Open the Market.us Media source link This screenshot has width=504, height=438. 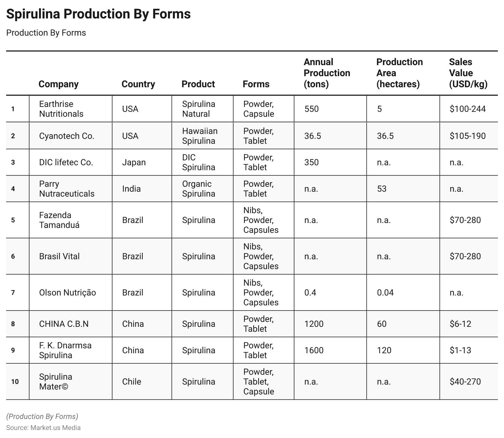pyautogui.click(x=55, y=428)
